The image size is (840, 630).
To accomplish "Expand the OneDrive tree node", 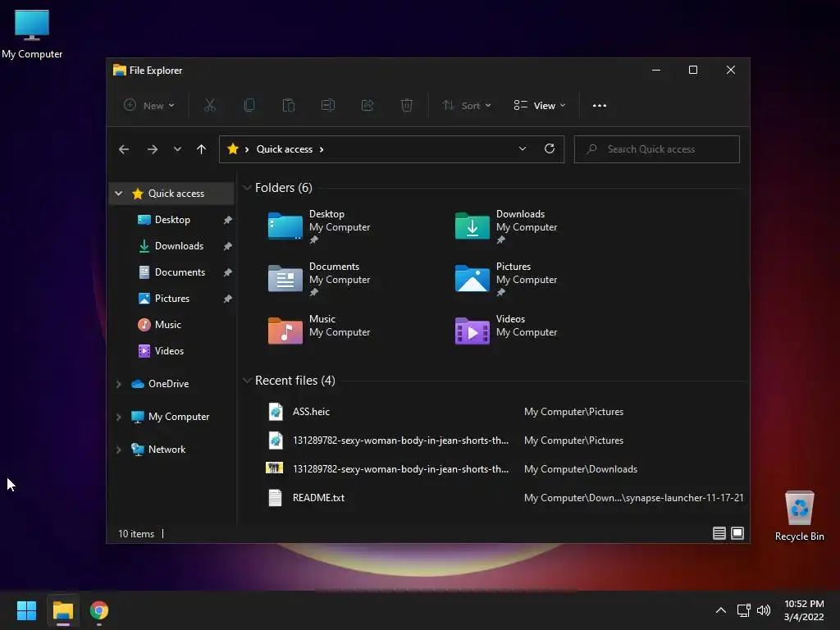I will pyautogui.click(x=119, y=384).
